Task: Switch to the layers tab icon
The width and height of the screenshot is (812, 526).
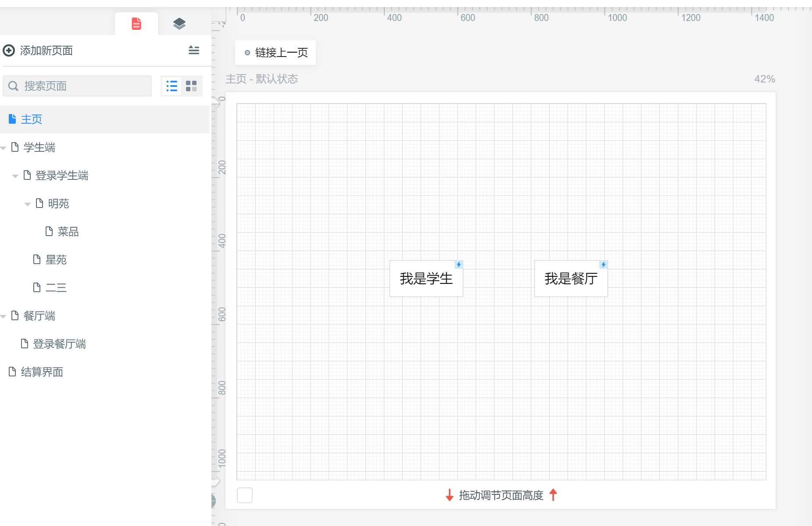Action: click(179, 24)
